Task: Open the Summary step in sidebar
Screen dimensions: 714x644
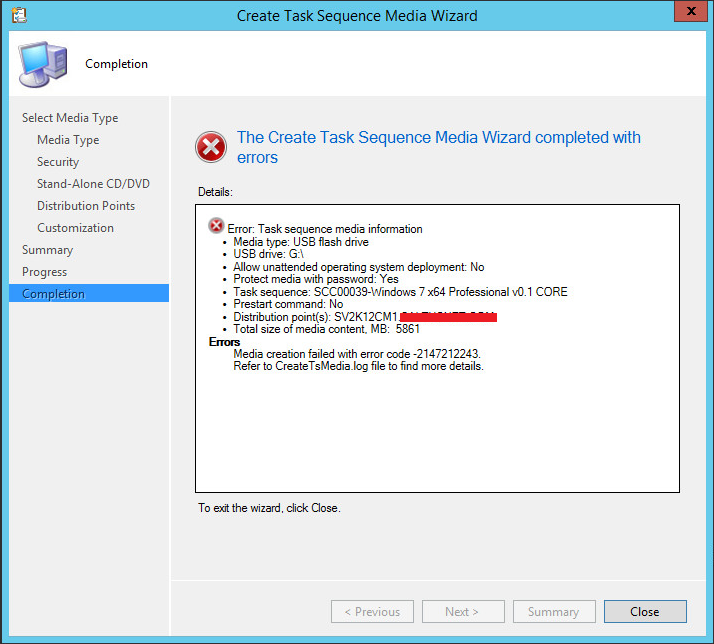Action: 47,250
